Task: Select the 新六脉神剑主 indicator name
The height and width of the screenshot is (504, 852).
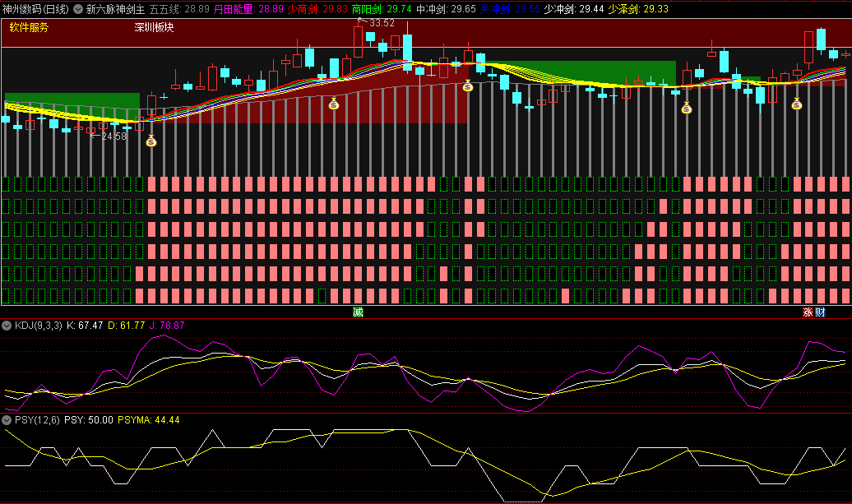Action: [115, 9]
